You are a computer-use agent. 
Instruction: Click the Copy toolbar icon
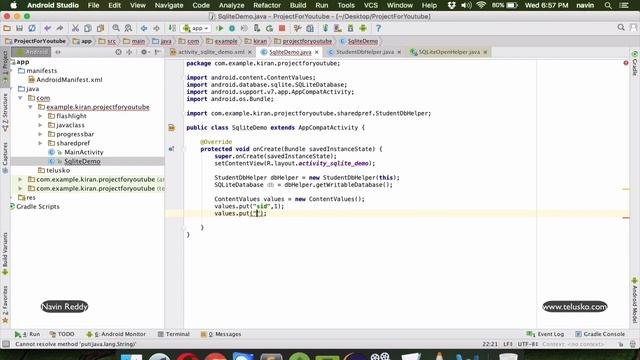[87, 28]
